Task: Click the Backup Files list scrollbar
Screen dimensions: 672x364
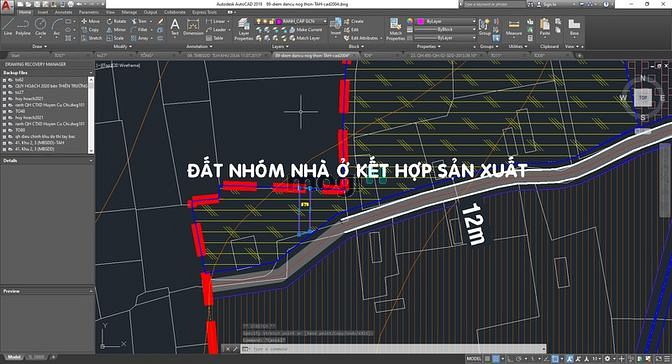Action: coord(91,115)
